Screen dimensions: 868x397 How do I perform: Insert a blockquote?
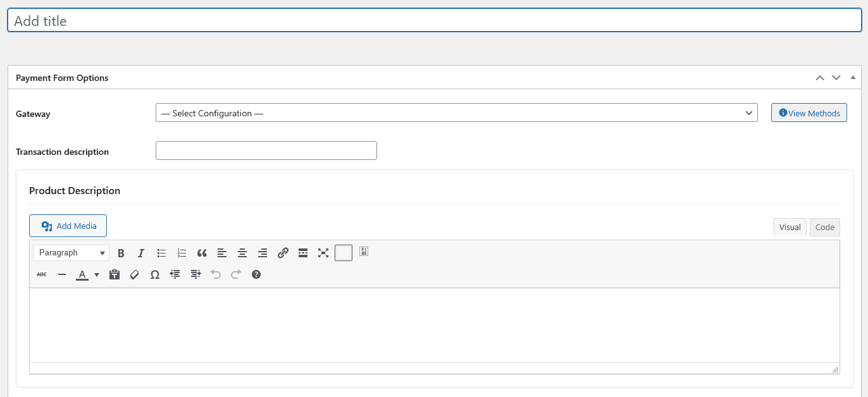pyautogui.click(x=202, y=253)
